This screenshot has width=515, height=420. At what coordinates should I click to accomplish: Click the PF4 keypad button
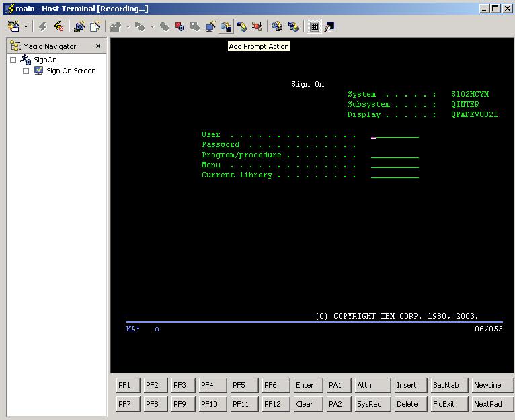pyautogui.click(x=213, y=385)
